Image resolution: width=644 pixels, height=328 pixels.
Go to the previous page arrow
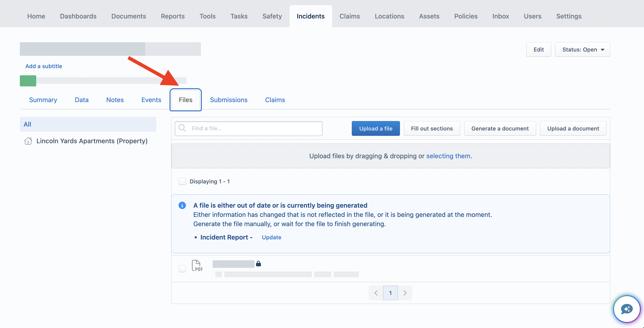(376, 293)
